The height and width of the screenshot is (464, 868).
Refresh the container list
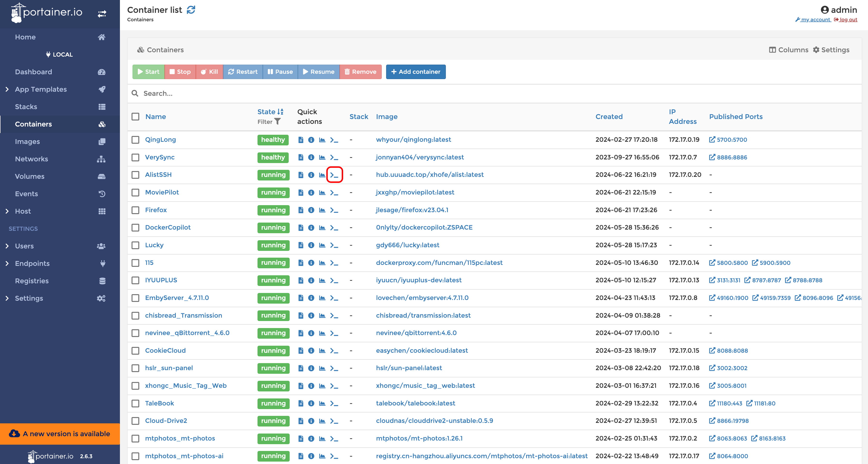(x=191, y=10)
